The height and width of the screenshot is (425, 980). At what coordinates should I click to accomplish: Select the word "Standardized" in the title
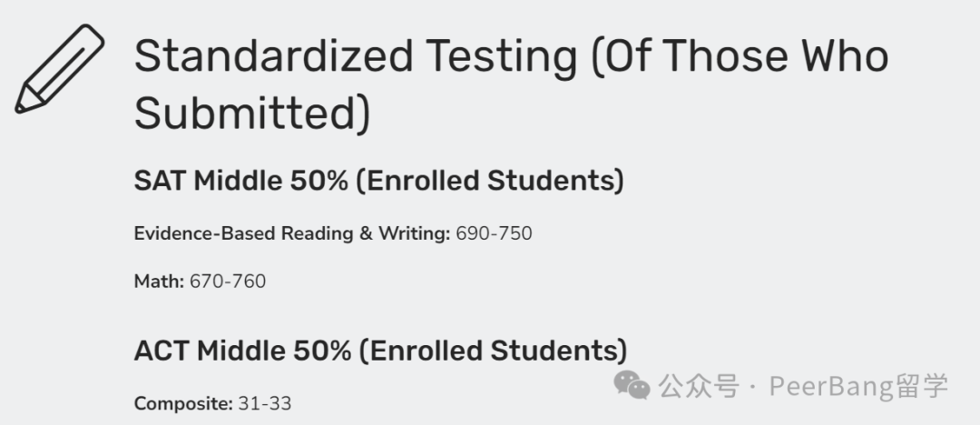(x=274, y=55)
